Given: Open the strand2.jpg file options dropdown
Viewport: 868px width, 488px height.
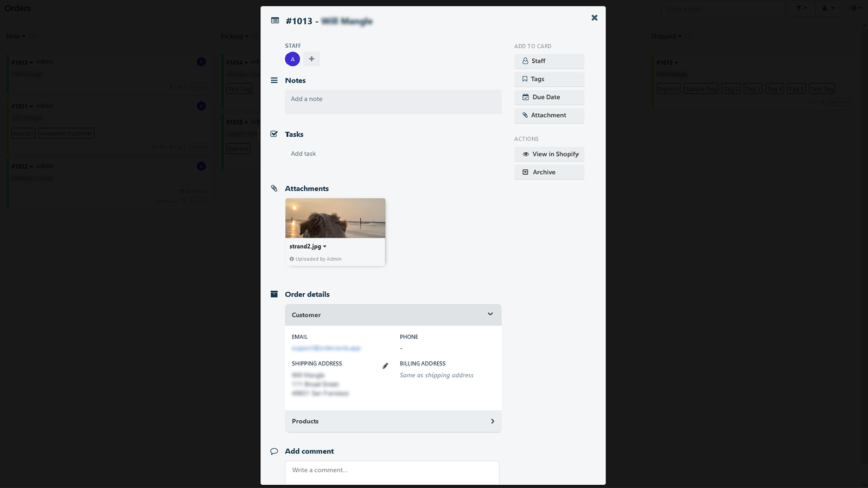Looking at the screenshot, I should [x=325, y=246].
